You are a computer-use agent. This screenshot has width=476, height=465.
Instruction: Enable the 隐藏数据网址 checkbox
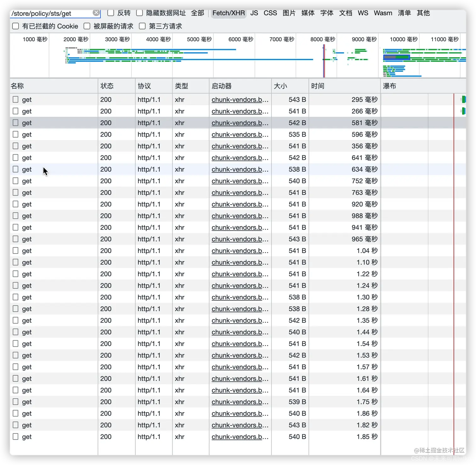coord(139,13)
